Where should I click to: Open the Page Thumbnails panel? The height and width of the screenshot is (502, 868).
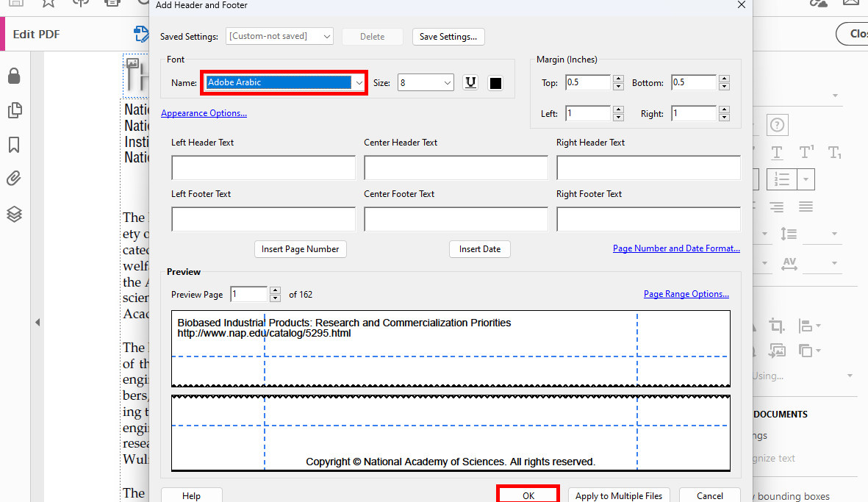coord(15,109)
